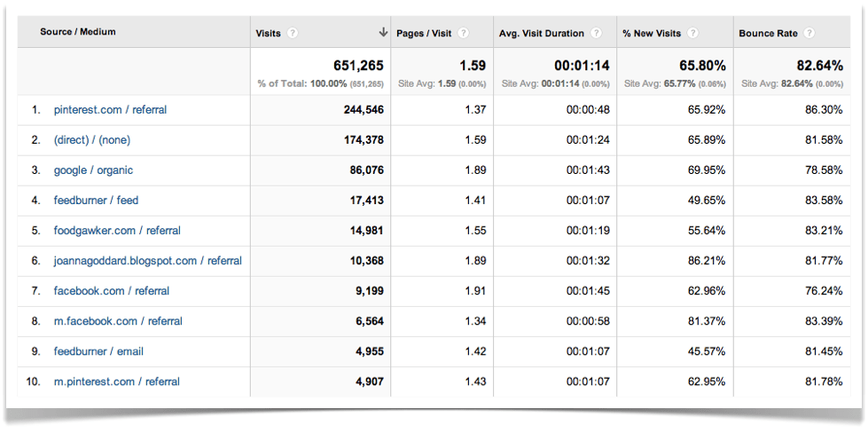The height and width of the screenshot is (433, 868).
Task: Open the (direct) / (none) source
Action: tap(92, 140)
